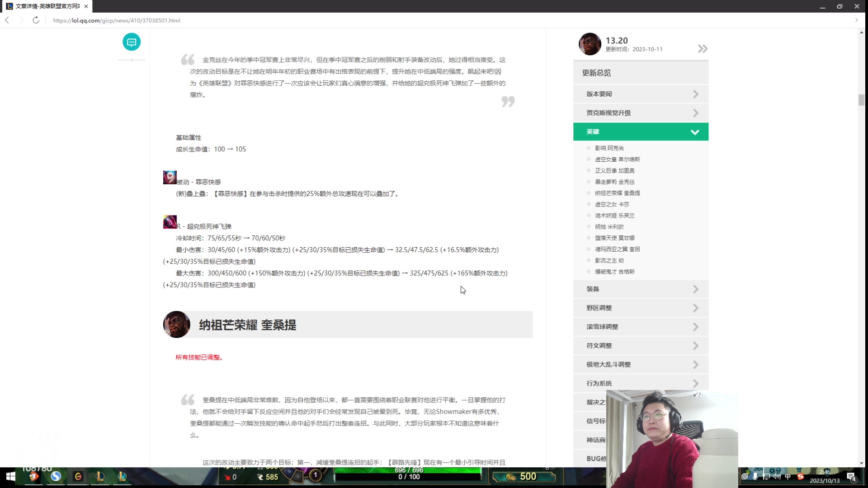Open the Windows Start menu
868x488 pixels.
point(10,477)
